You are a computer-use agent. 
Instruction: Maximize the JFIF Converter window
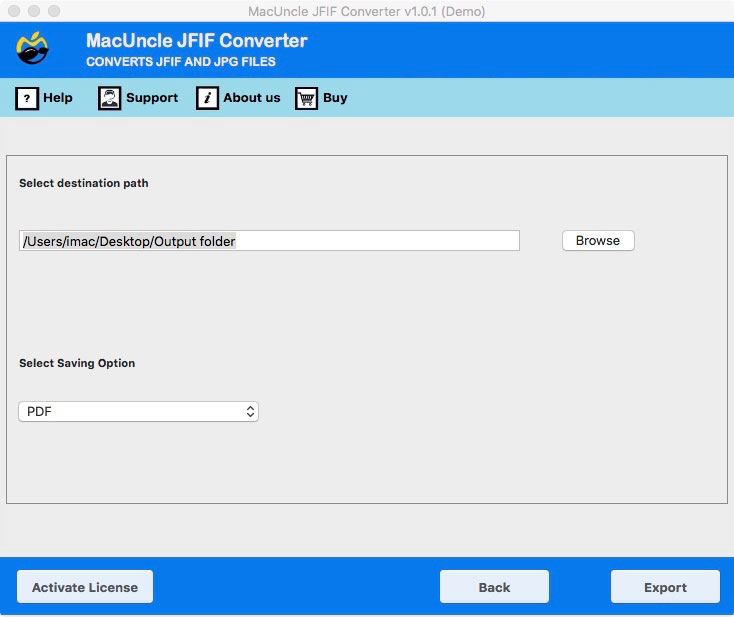click(53, 11)
